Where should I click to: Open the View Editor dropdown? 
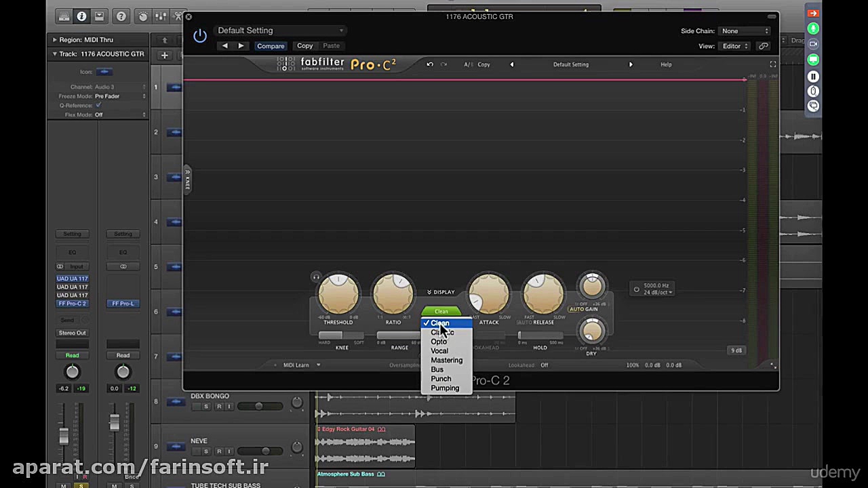click(x=735, y=46)
